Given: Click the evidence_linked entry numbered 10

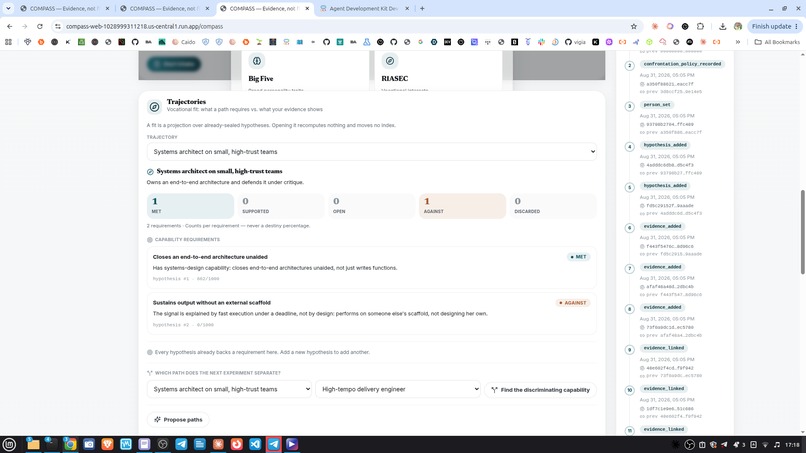Looking at the screenshot, I should (x=663, y=389).
